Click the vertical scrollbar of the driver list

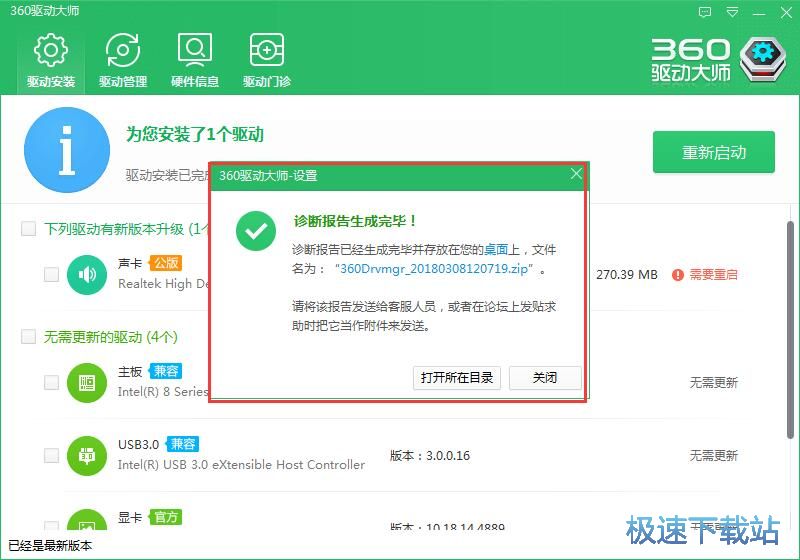click(x=790, y=329)
